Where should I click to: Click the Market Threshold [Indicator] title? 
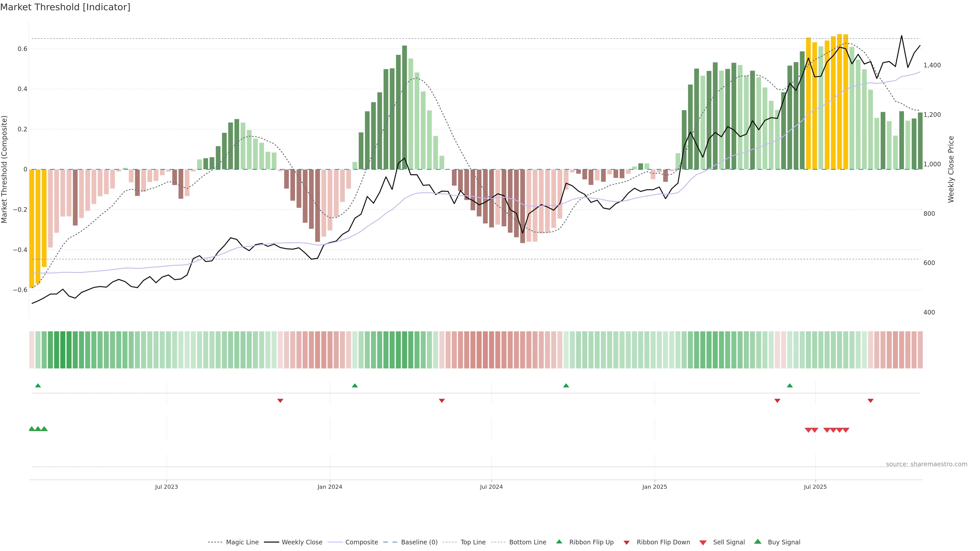point(65,7)
